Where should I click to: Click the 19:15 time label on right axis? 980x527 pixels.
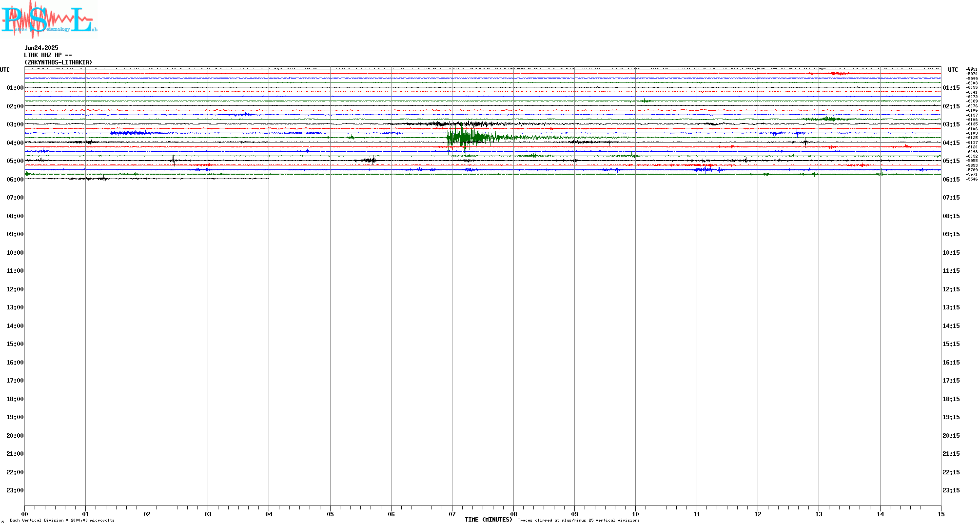click(x=951, y=417)
